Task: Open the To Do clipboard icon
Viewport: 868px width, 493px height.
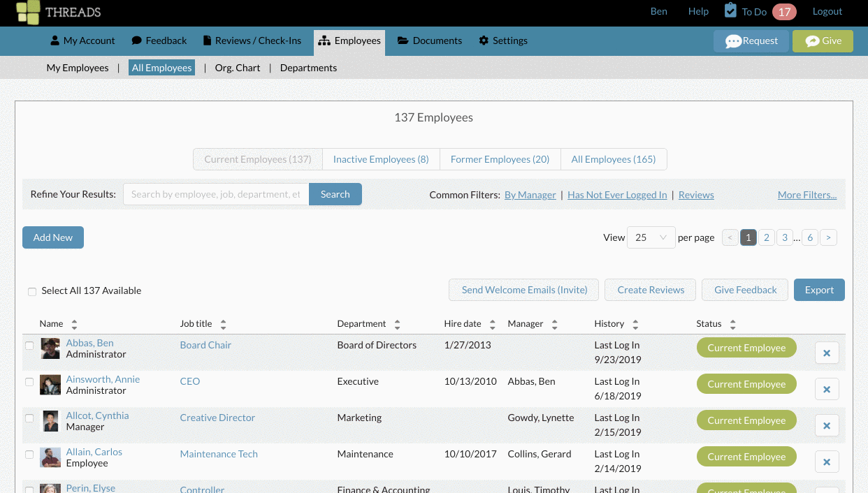Action: [x=730, y=11]
